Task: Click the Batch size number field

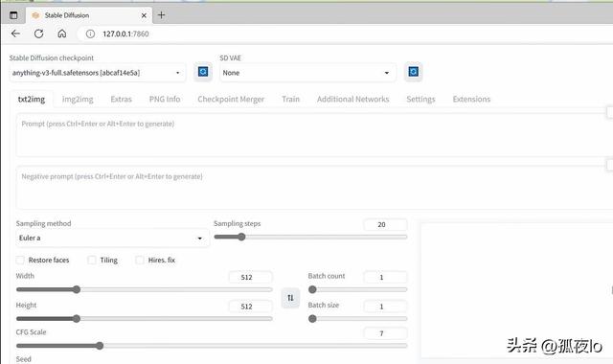Action: (385, 307)
